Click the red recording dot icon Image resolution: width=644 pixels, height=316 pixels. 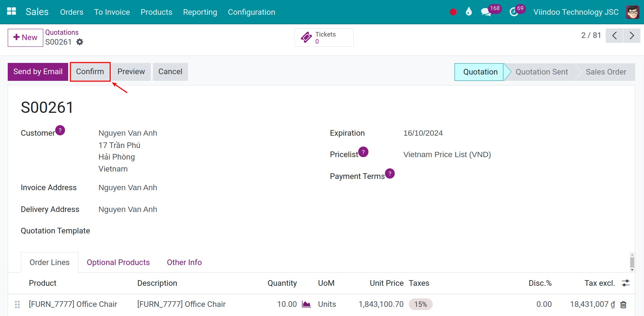coord(453,12)
